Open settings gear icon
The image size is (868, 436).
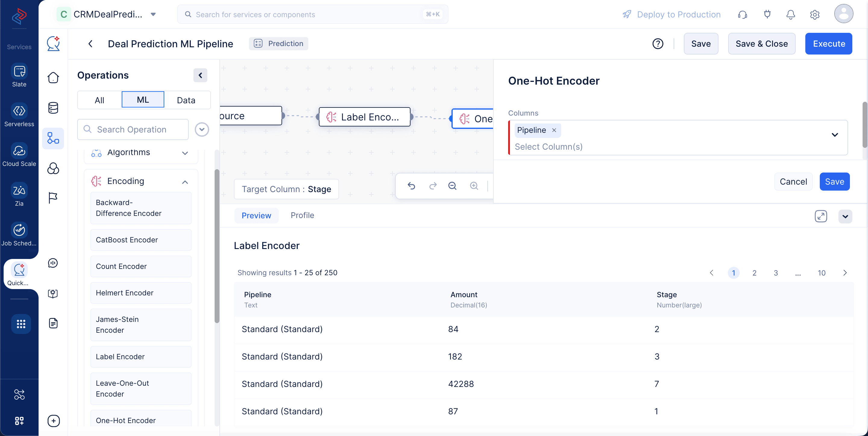click(815, 14)
